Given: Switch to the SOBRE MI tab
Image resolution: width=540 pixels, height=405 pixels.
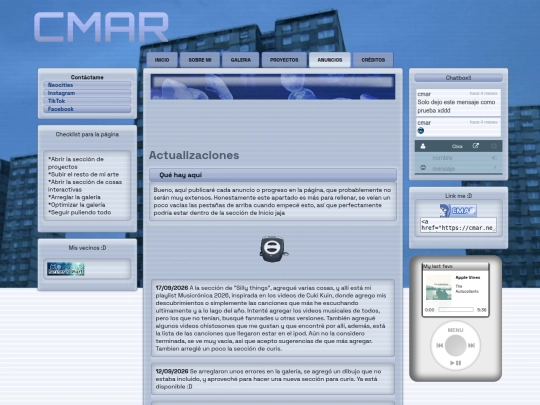Looking at the screenshot, I should coord(200,60).
